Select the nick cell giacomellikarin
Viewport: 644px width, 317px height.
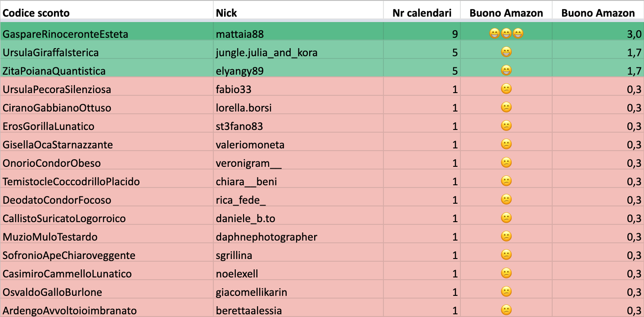coord(298,292)
